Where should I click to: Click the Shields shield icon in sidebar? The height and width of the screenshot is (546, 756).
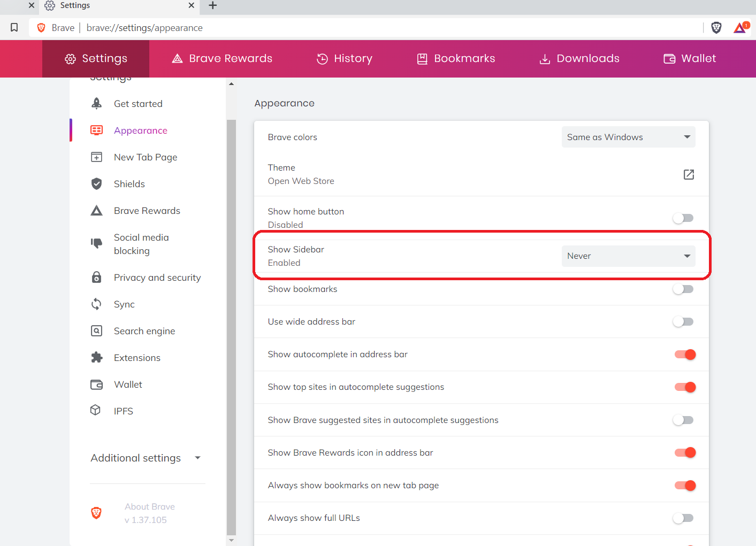(96, 183)
